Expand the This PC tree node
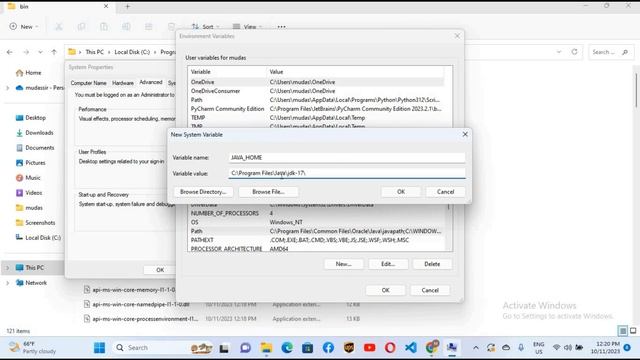The height and width of the screenshot is (360, 640). coord(7,268)
